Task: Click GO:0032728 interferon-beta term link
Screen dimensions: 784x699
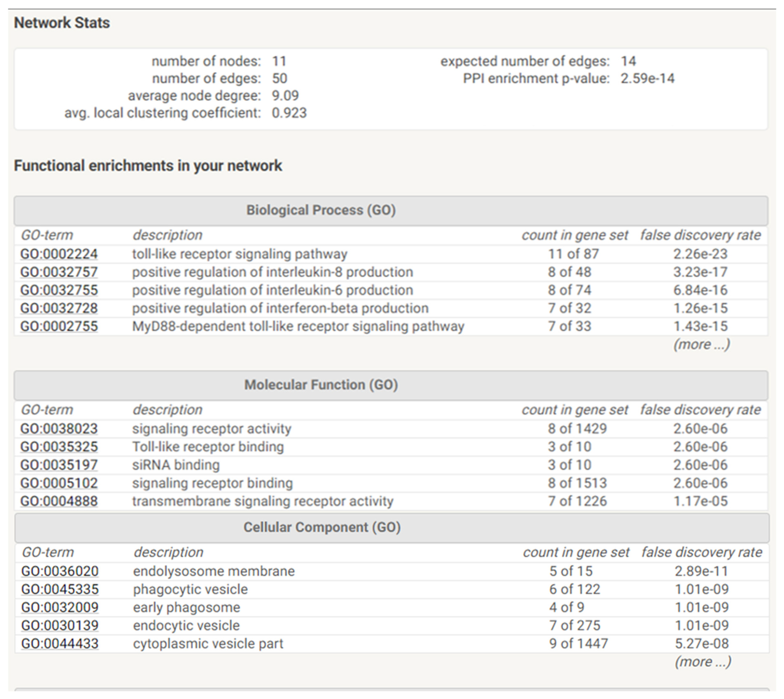Action: pyautogui.click(x=59, y=308)
